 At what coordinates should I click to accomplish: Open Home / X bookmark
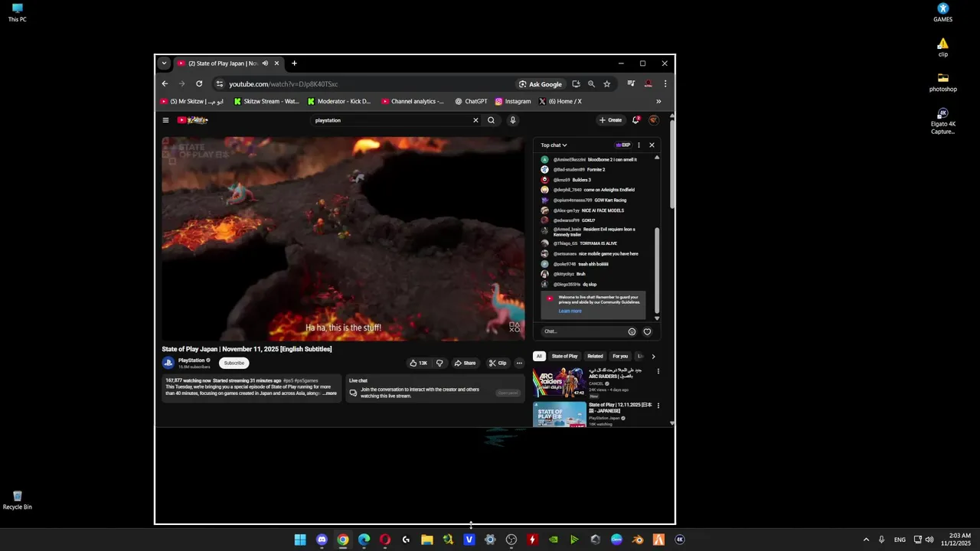[560, 101]
